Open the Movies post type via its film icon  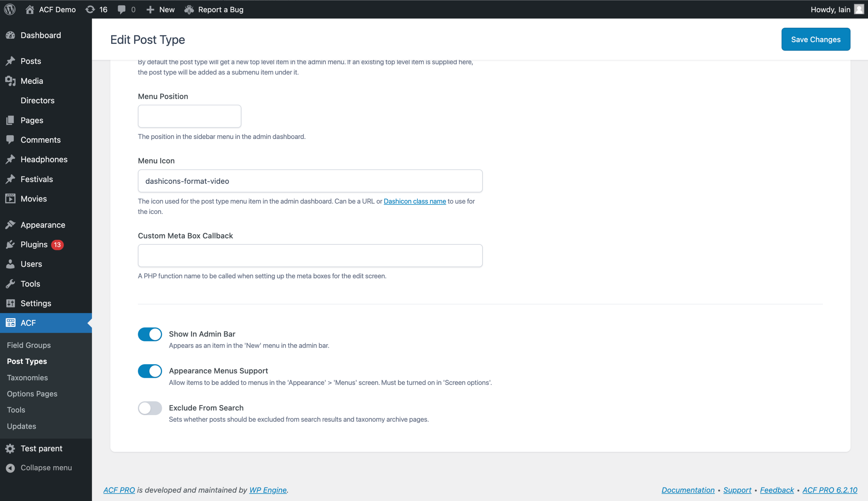(x=10, y=199)
